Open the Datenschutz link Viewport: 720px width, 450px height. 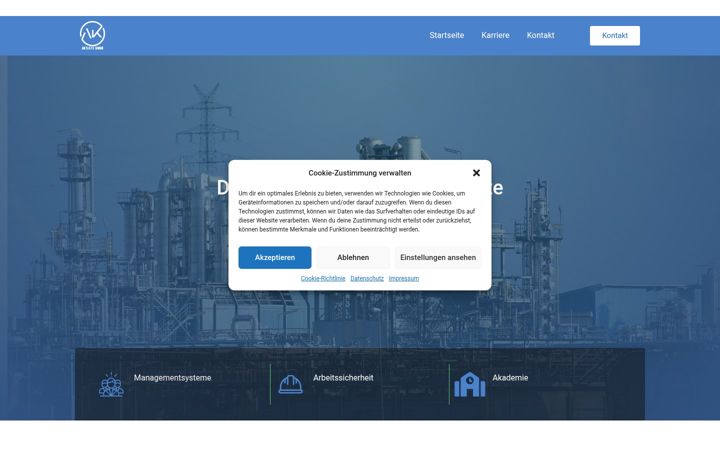click(x=366, y=278)
